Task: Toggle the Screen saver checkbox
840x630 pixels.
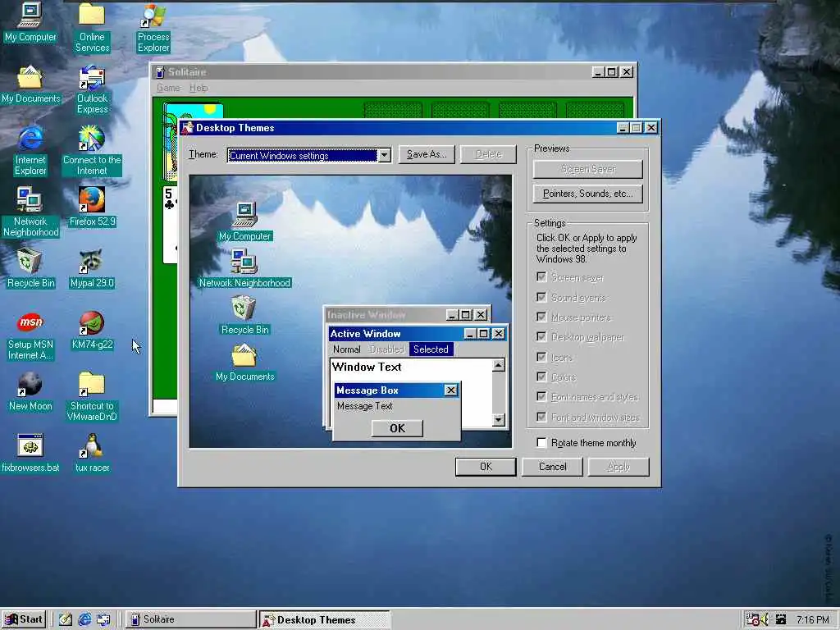Action: point(541,277)
